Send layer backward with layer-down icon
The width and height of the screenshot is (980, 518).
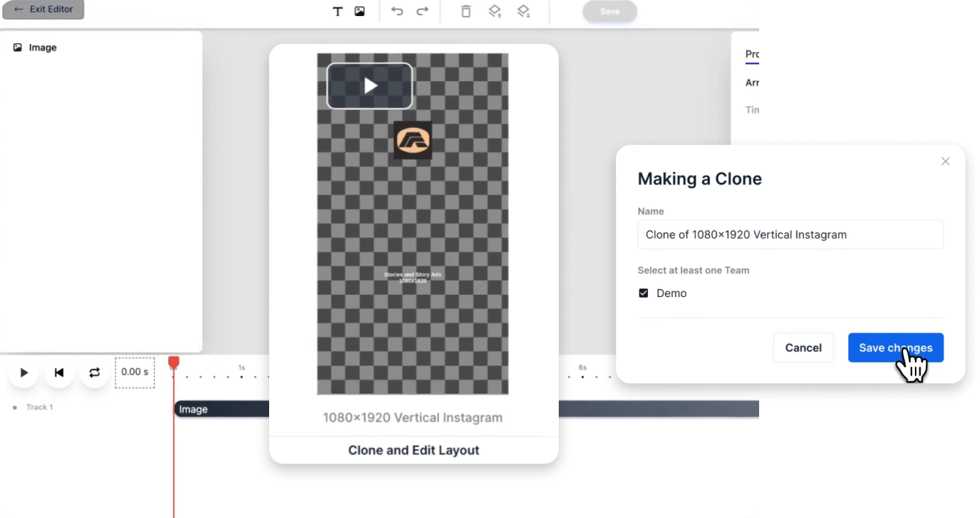tap(523, 12)
